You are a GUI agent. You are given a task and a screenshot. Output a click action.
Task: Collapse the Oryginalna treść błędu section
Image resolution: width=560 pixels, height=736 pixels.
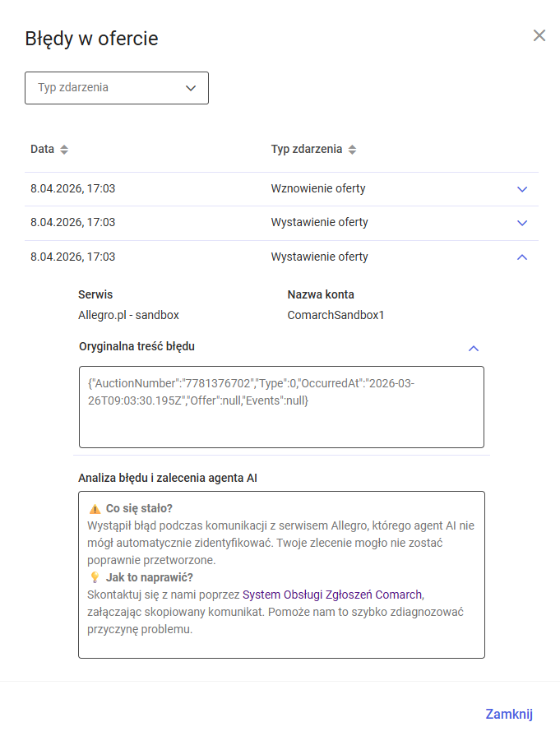pyautogui.click(x=473, y=348)
